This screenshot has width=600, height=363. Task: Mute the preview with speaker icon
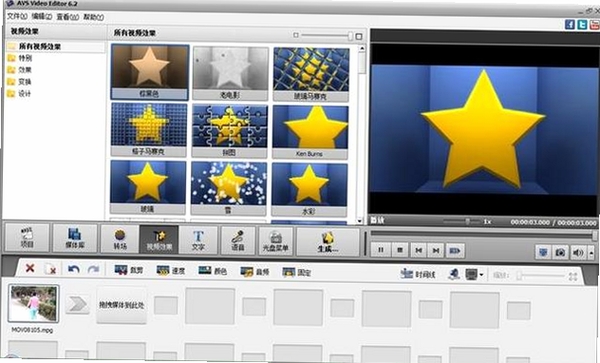(x=578, y=253)
